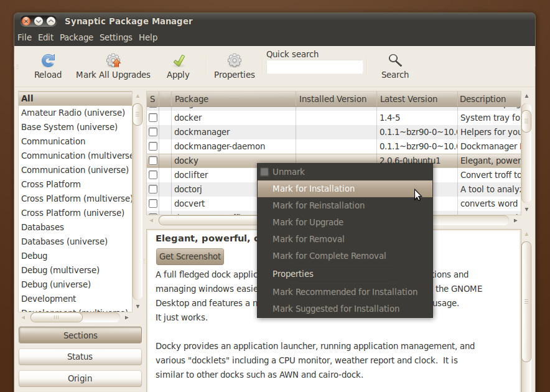Viewport: 550px width, 392px height.
Task: Select Base System (universe) category
Action: pyautogui.click(x=75, y=127)
